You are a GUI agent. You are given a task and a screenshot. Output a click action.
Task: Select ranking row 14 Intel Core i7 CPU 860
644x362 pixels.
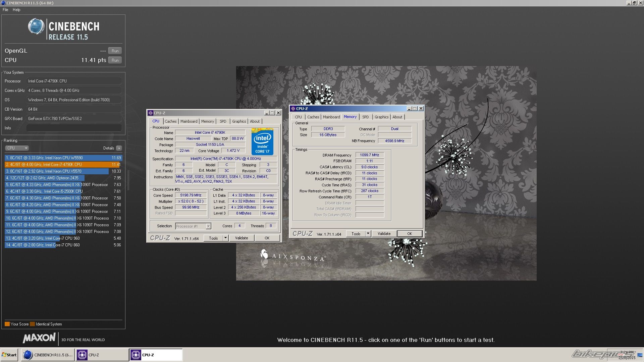tap(63, 245)
